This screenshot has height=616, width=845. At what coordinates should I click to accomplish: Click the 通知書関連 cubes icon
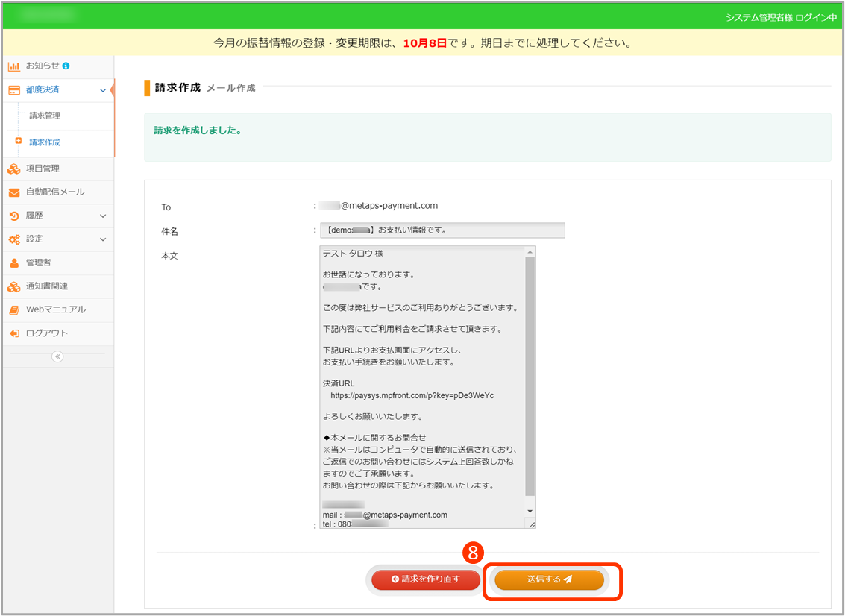click(x=13, y=286)
